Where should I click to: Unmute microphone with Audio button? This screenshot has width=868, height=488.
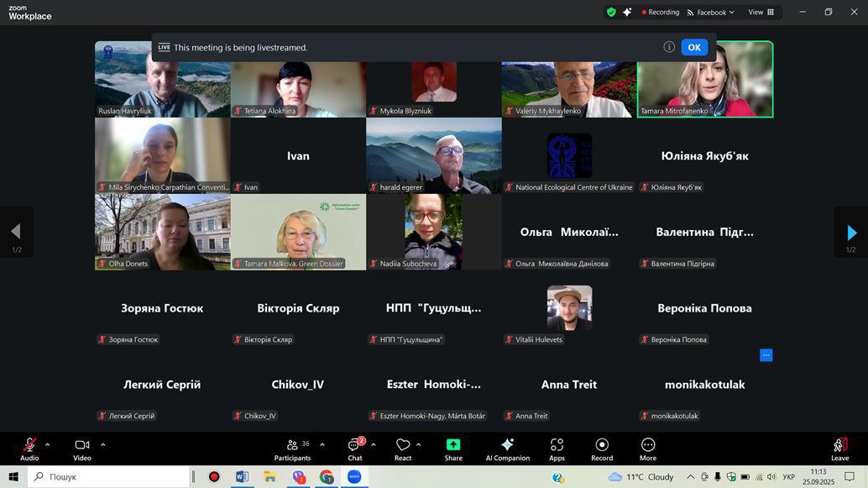click(x=29, y=448)
